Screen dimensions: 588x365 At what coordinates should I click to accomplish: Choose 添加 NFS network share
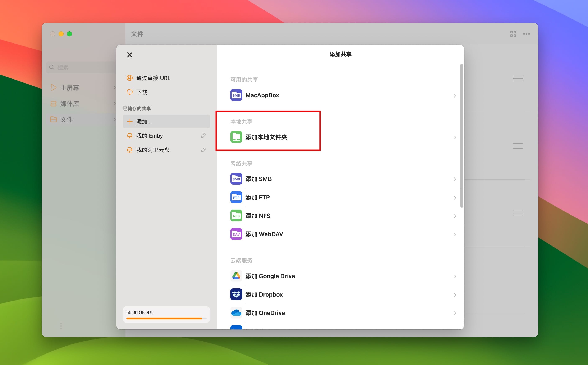coord(344,216)
